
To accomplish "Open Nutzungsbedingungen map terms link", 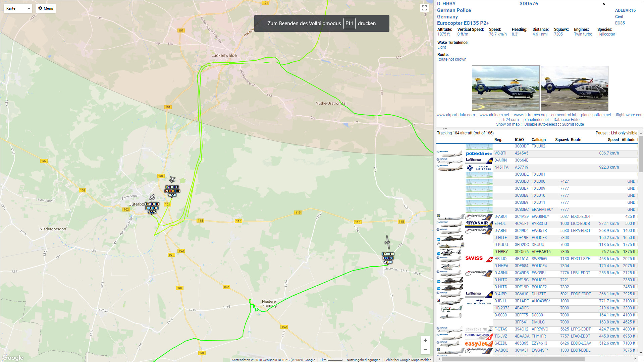I will 363,360.
